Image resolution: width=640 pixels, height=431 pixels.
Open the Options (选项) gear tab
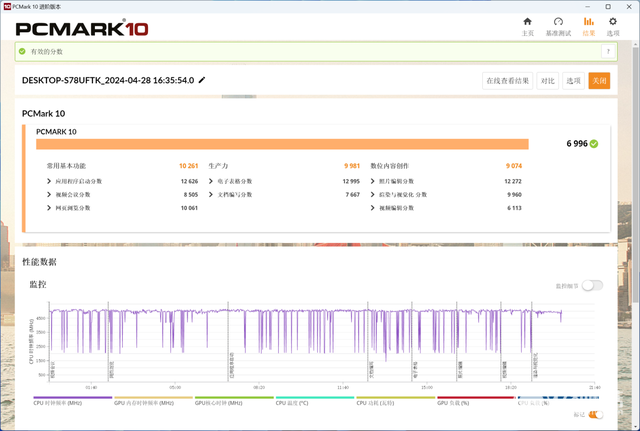pyautogui.click(x=613, y=27)
